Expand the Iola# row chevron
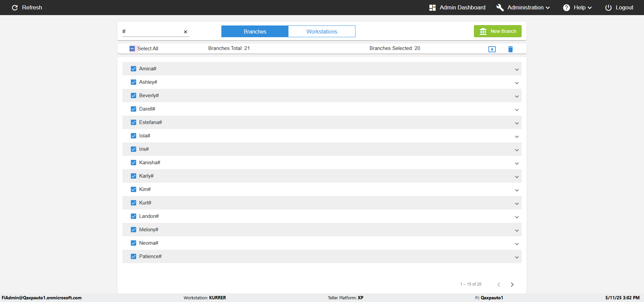The image size is (644, 302). (x=517, y=137)
